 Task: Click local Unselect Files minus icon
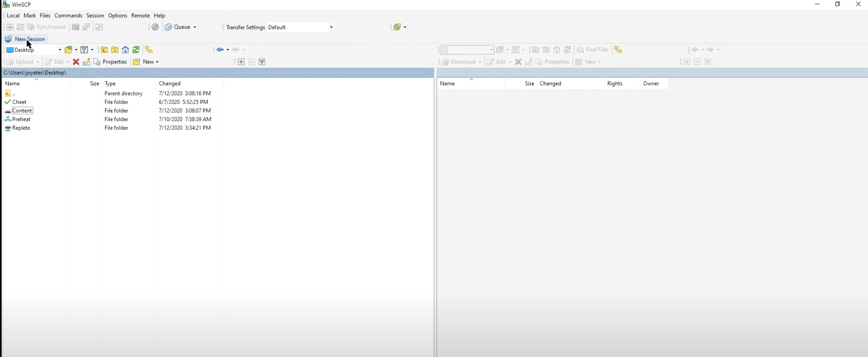tap(252, 62)
